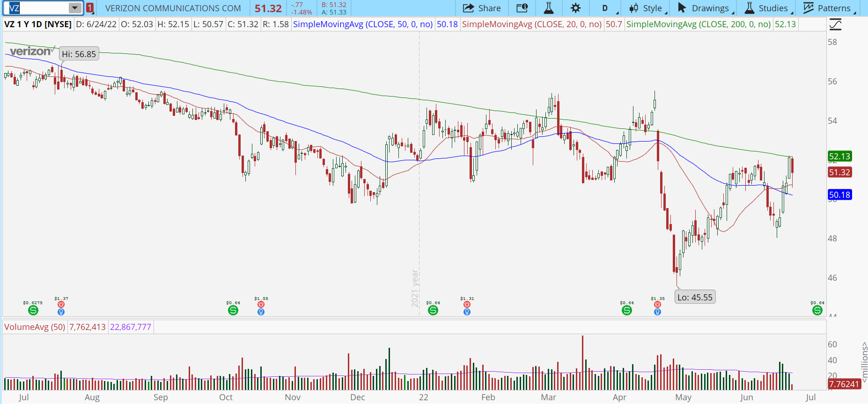
Task: Click the VZ 1 Y 1D [NYSE] chart title
Action: (x=38, y=24)
